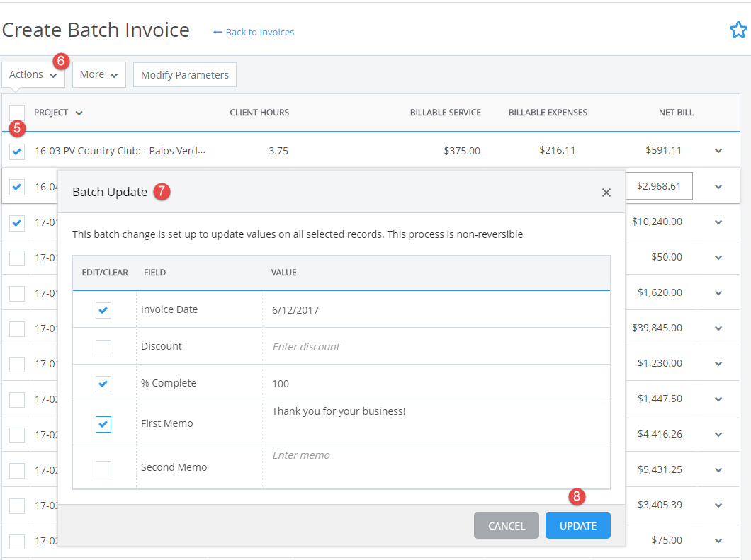The width and height of the screenshot is (751, 560).
Task: Disable the First Memo checkbox
Action: (x=103, y=424)
